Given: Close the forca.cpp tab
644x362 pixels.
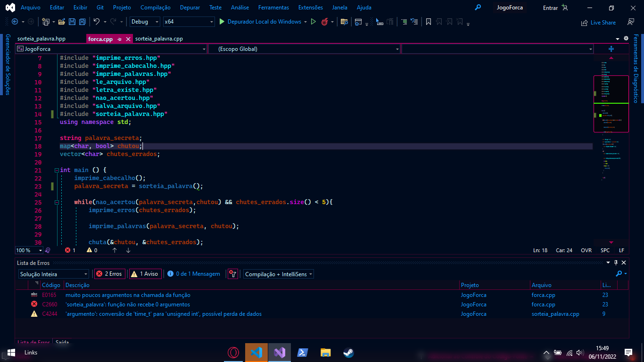Looking at the screenshot, I should (x=128, y=39).
